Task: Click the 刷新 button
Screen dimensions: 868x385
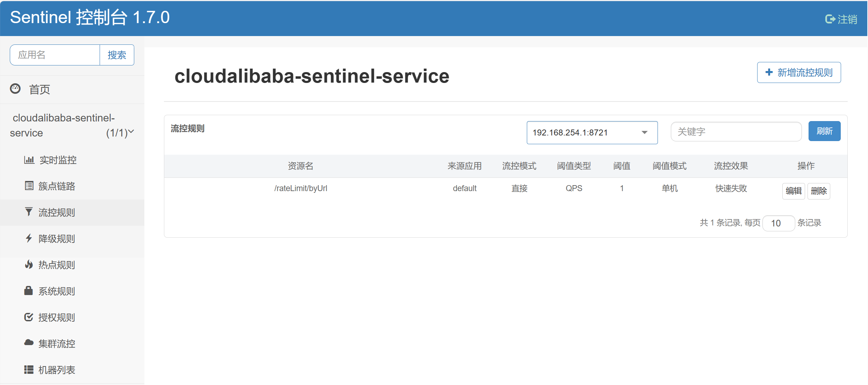Action: (x=824, y=131)
